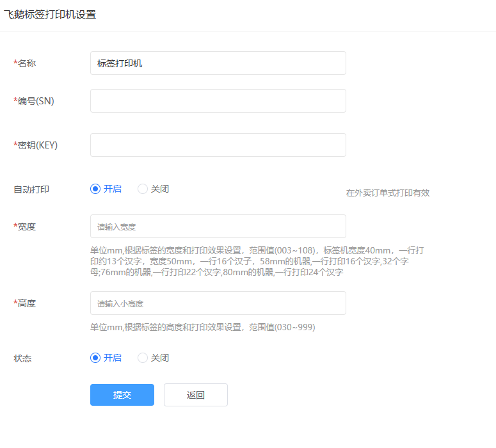The height and width of the screenshot is (448, 496).
Task: Set 状态 to 开启
Action: point(96,358)
